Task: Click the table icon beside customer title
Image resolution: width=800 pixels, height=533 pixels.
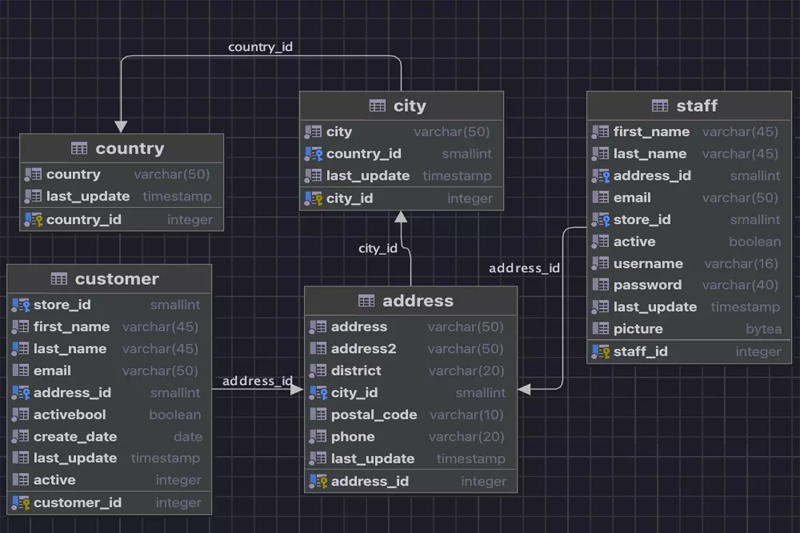Action: (x=59, y=279)
